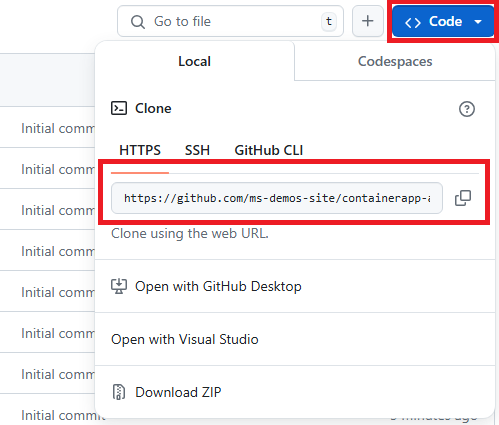Click the plus add file button
Viewport: 499px width, 425px height.
[368, 21]
